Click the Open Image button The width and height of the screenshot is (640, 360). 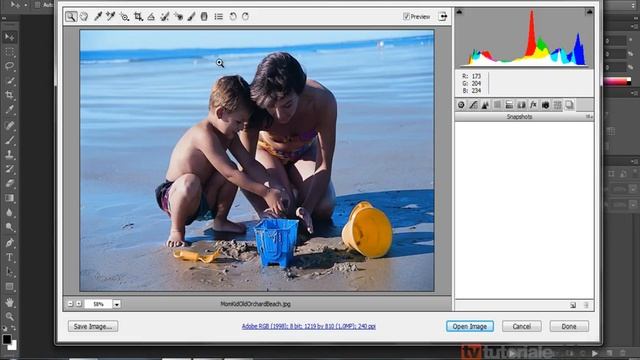[x=470, y=327]
